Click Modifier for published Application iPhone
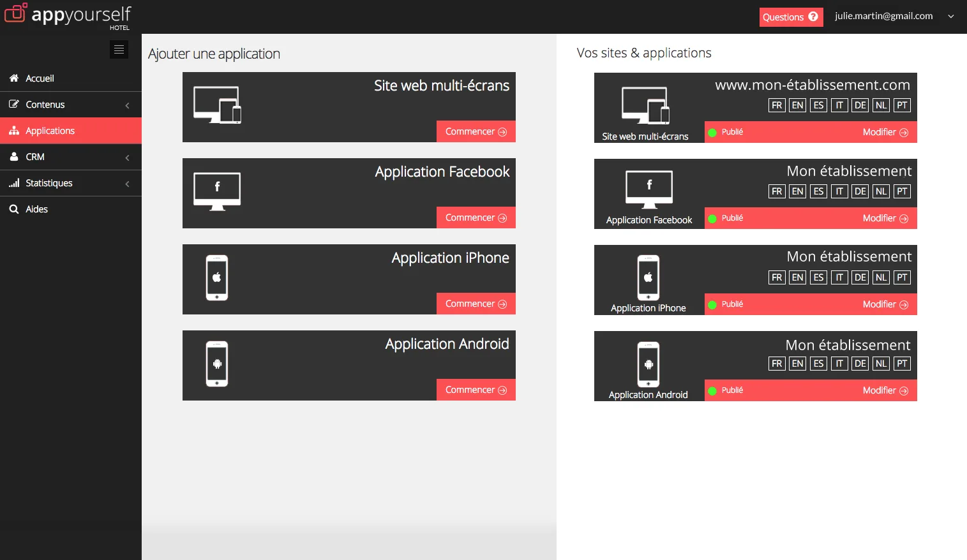The height and width of the screenshot is (560, 967). (x=885, y=304)
